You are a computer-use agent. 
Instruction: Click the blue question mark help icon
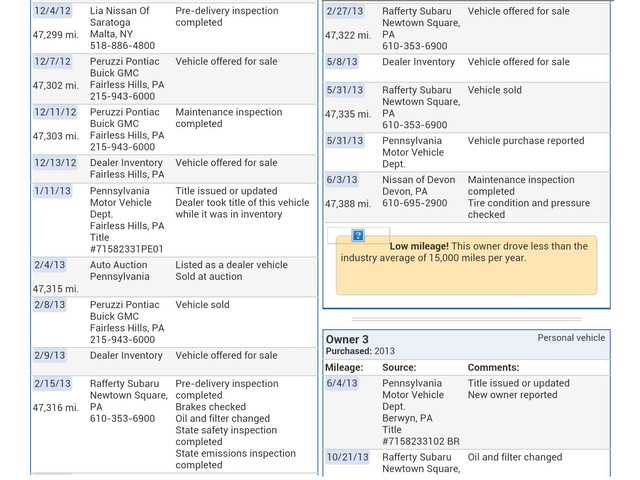pos(358,236)
